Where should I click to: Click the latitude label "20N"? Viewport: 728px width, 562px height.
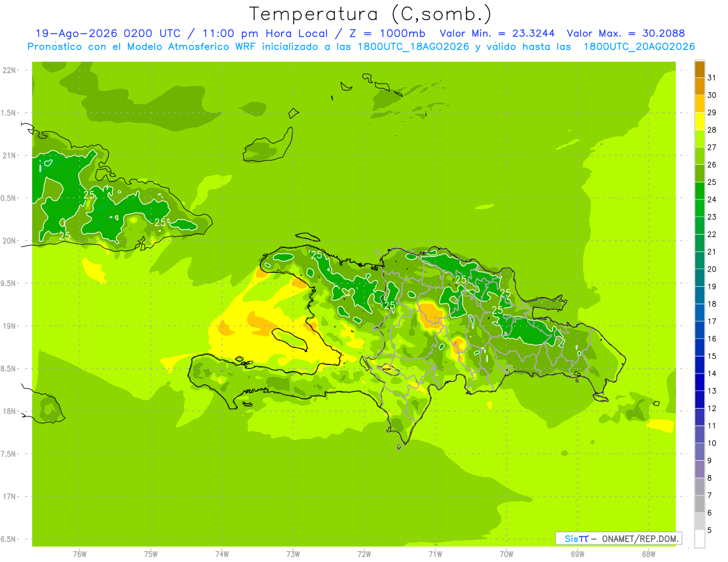pos(10,241)
